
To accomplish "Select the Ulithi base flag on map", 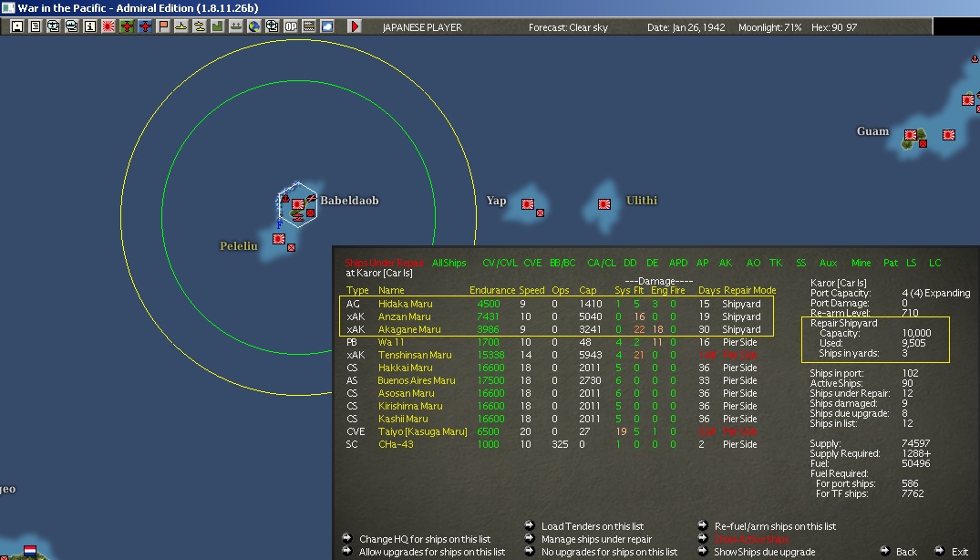I will point(604,204).
